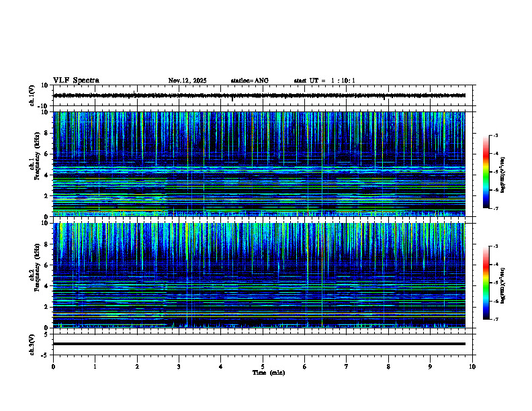Image resolution: width=532 pixels, height=411 pixels.
Task: Click the ch.3 flat black voltage trace
Action: (259, 344)
